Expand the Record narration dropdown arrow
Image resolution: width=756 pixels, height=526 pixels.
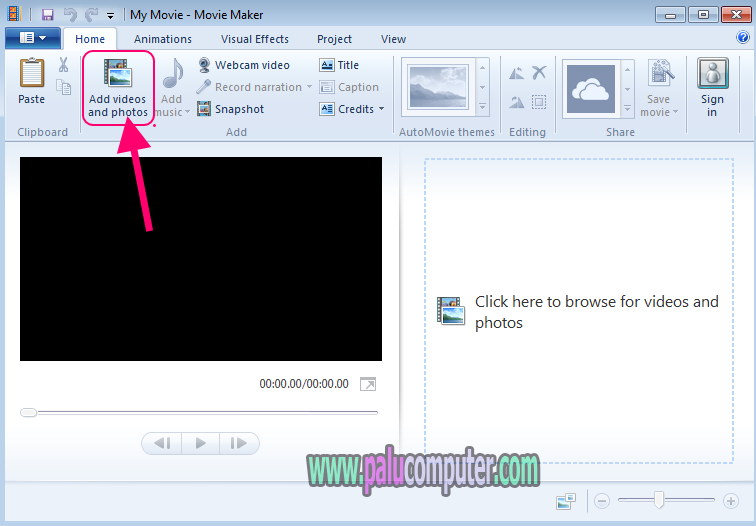click(309, 87)
